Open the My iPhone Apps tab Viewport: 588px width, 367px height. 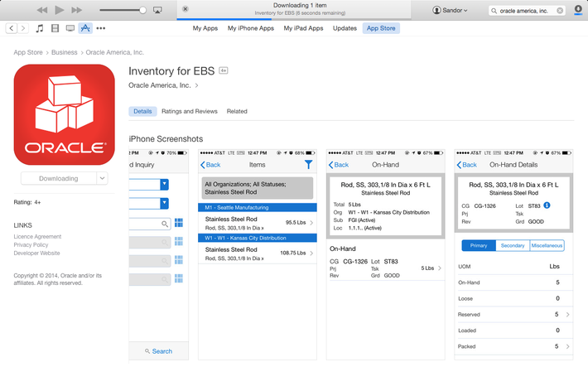click(250, 28)
